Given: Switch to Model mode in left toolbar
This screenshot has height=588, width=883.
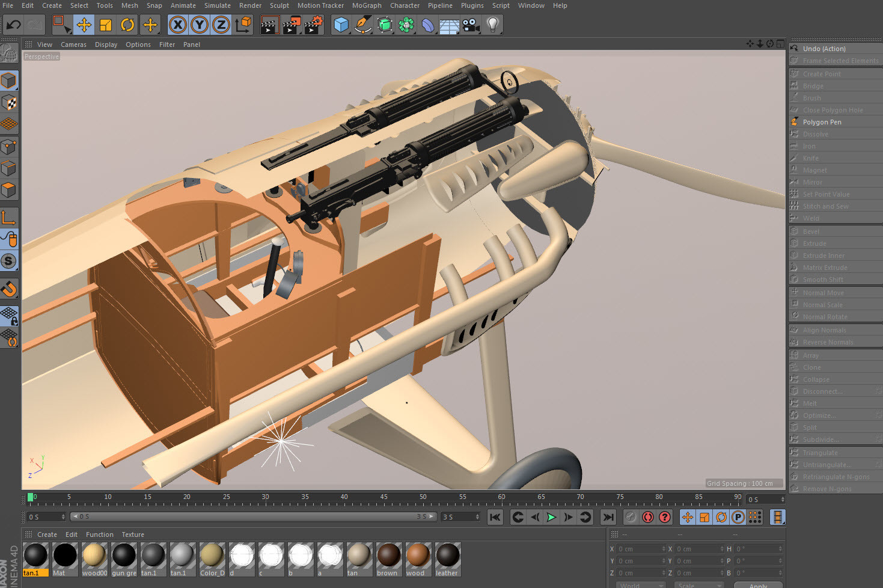Looking at the screenshot, I should click(x=9, y=81).
